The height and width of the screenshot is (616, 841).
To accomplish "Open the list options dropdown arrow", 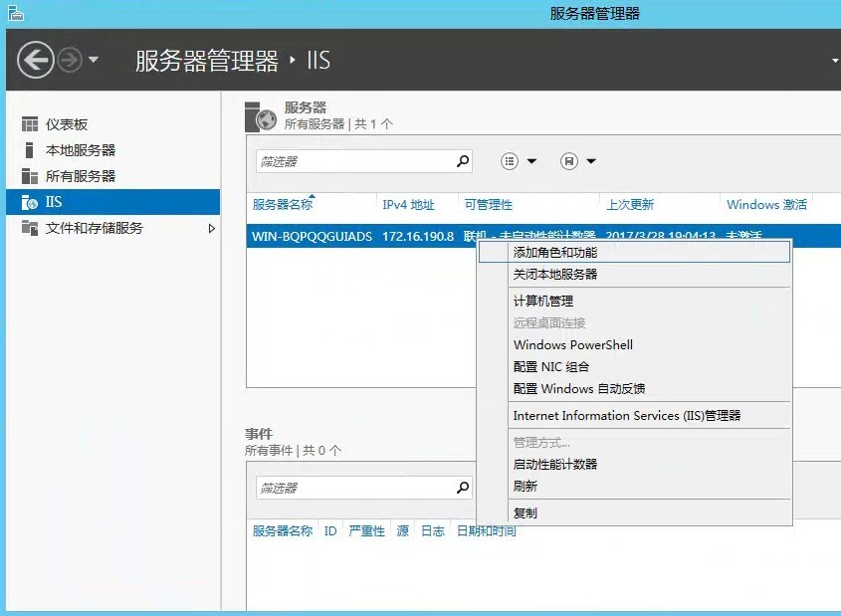I will click(x=531, y=161).
